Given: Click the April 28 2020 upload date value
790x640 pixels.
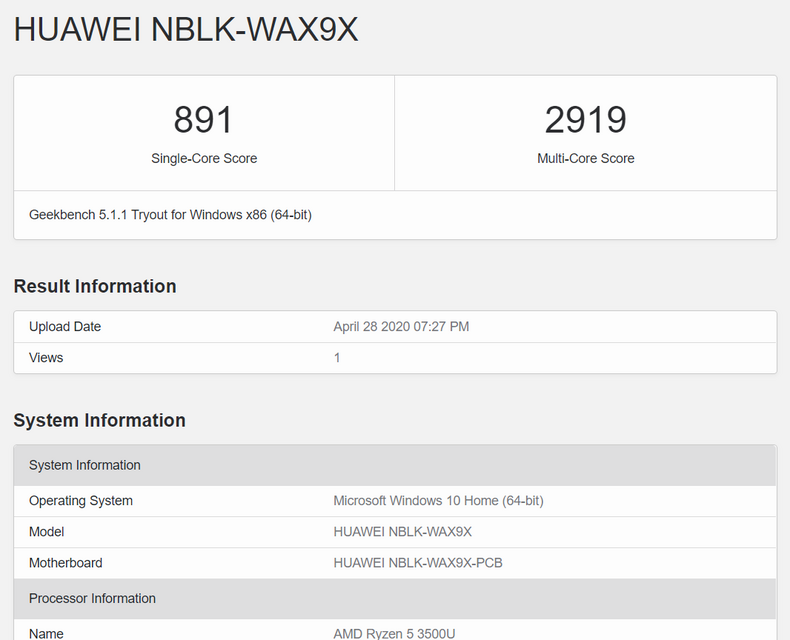Looking at the screenshot, I should pos(401,327).
